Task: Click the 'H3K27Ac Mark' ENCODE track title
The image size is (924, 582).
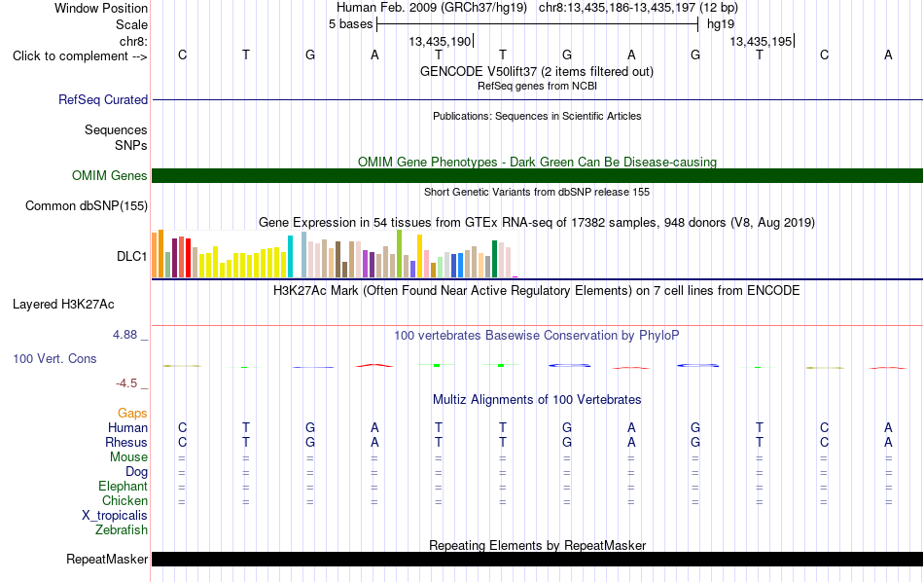Action: point(537,290)
